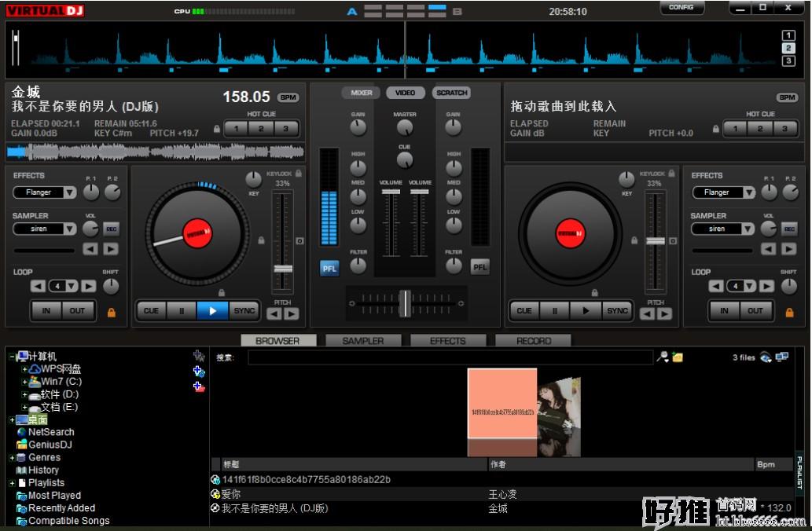
Task: Click the crossfader handle
Action: [406, 303]
